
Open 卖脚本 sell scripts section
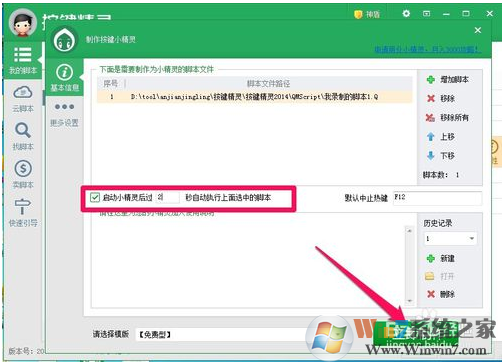(x=23, y=174)
